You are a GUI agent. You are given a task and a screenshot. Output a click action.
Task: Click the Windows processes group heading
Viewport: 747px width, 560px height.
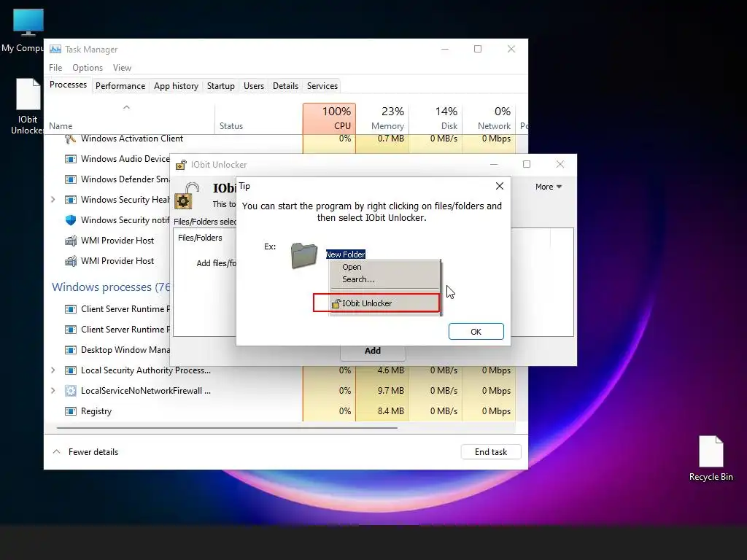click(x=111, y=287)
